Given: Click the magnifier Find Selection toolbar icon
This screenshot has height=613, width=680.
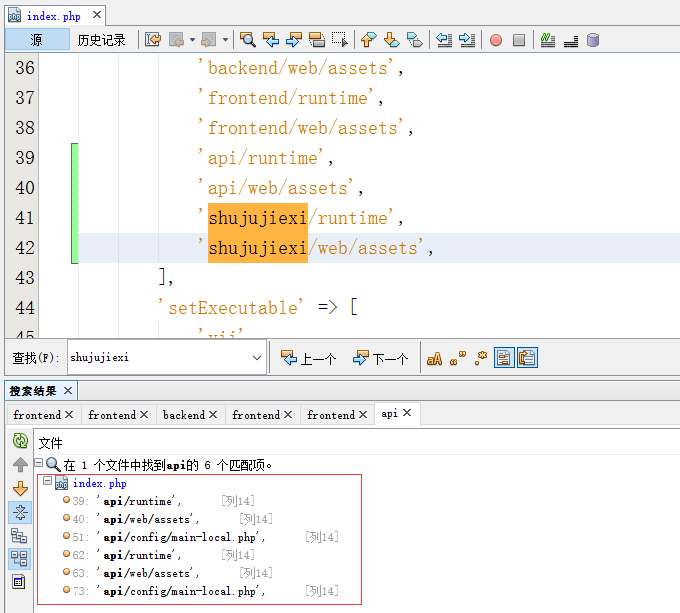Looking at the screenshot, I should click(x=247, y=40).
